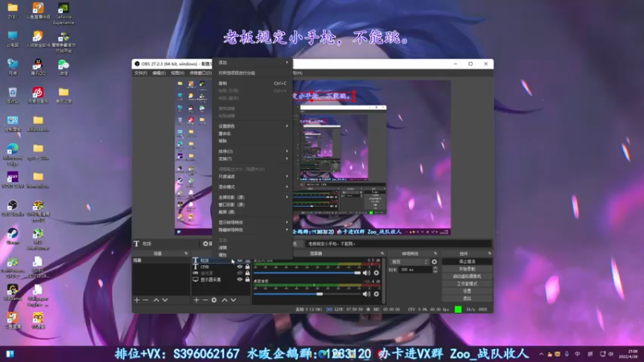
Task: Toggle lock on the 游戏源 source
Action: (247, 273)
